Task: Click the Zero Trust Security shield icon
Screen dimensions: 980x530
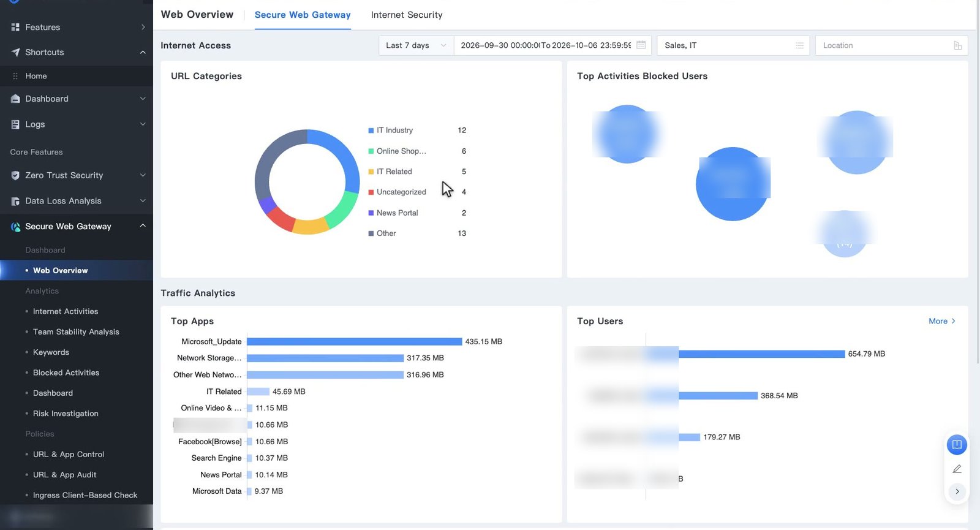Action: tap(15, 175)
